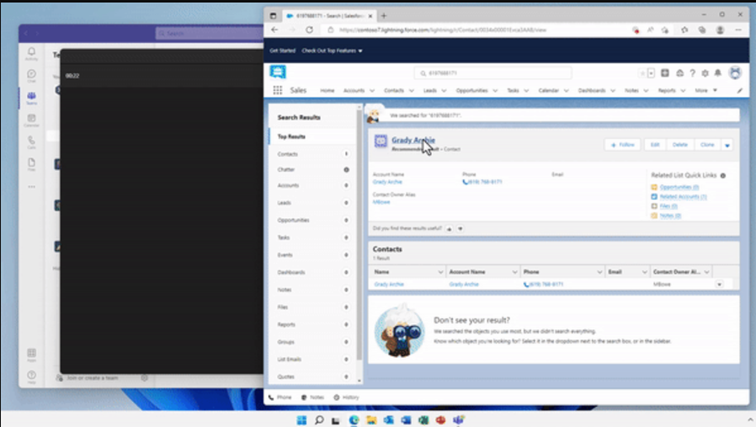
Task: Go back in the browser
Action: coord(274,30)
